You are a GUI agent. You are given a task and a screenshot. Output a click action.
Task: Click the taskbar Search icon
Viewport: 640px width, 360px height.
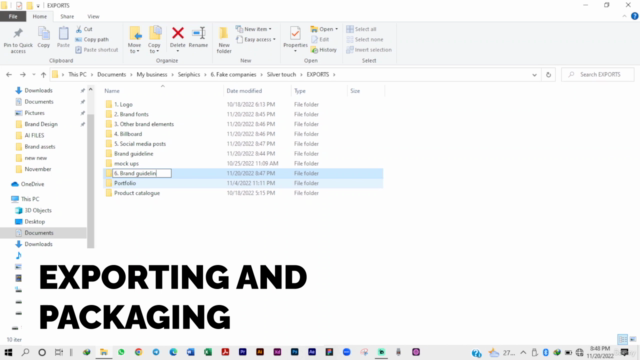25,352
